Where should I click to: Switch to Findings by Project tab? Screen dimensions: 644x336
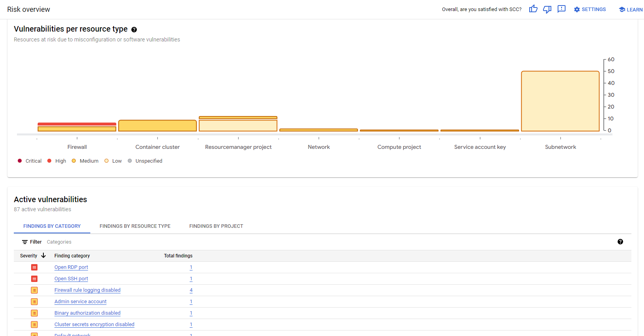click(216, 226)
